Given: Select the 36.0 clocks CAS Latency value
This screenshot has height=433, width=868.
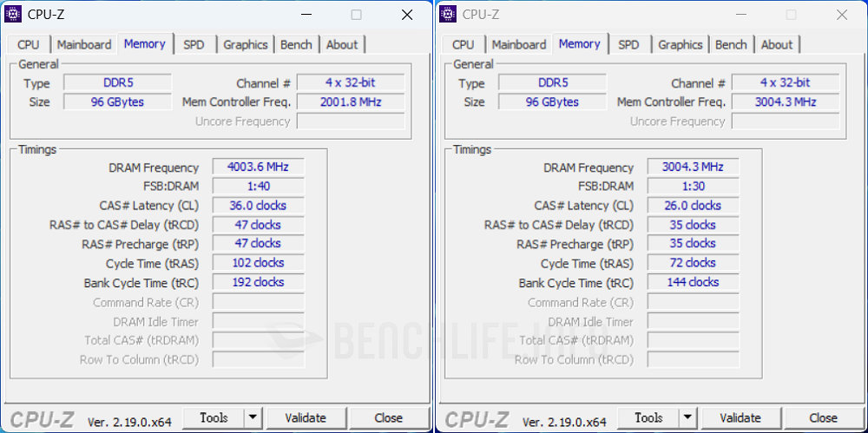Looking at the screenshot, I should (258, 206).
